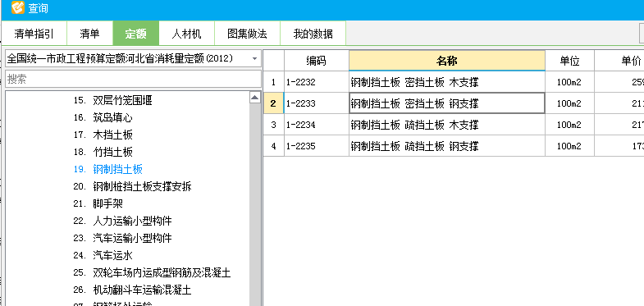Click name cell 钢制挡土板 疏挡土板 钢支撑

[x=447, y=146]
